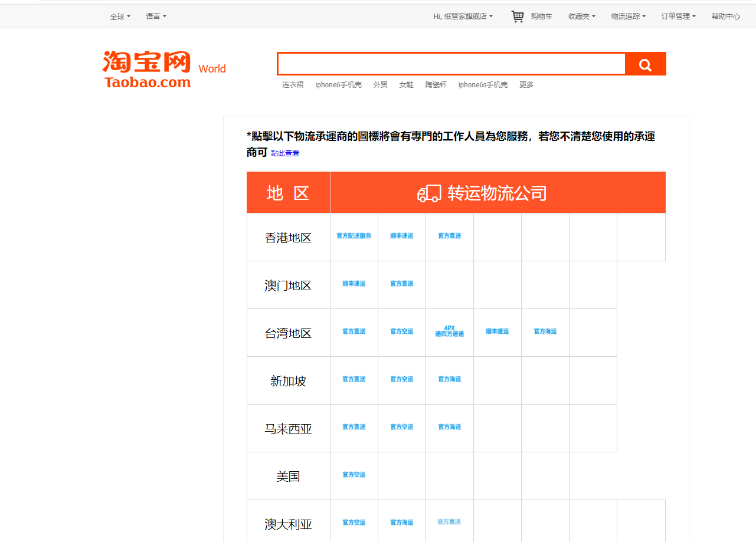This screenshot has width=756, height=542.
Task: Choose 官方空运 in the 美国 row
Action: pyautogui.click(x=354, y=475)
